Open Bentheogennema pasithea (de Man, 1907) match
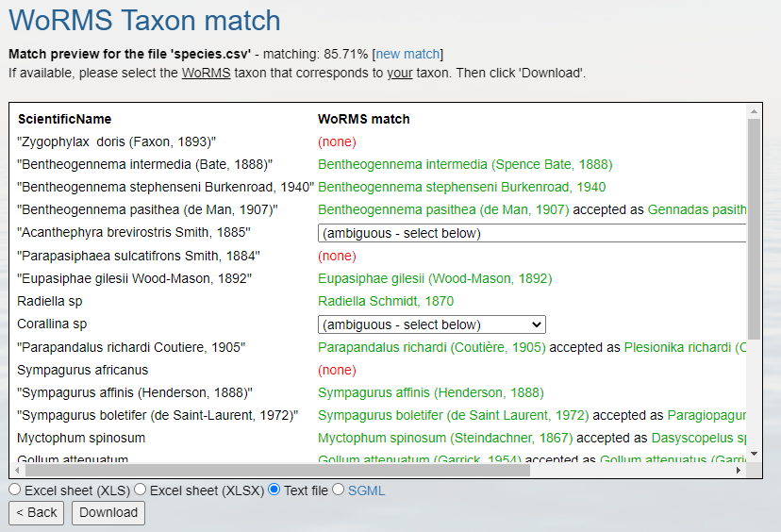This screenshot has height=532, width=781. coord(443,209)
